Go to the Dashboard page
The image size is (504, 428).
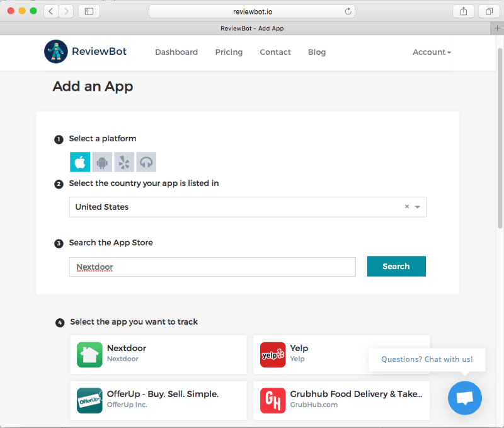click(176, 52)
